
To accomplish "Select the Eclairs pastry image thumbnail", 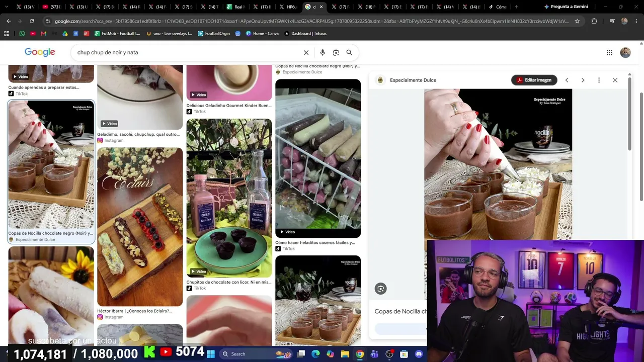I will coord(140,227).
